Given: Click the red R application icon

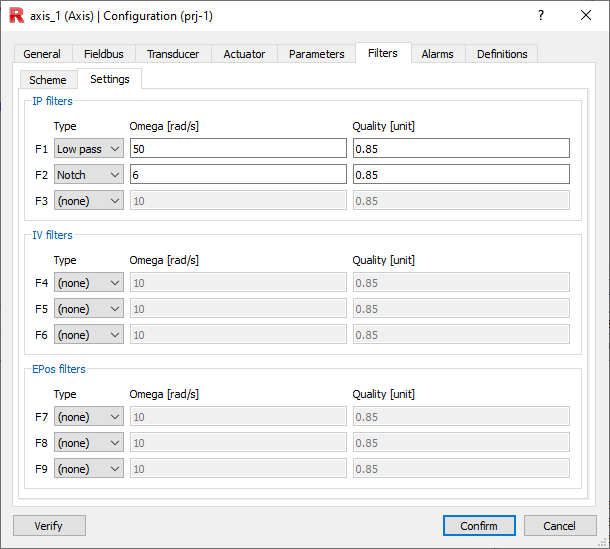Looking at the screenshot, I should [x=16, y=16].
